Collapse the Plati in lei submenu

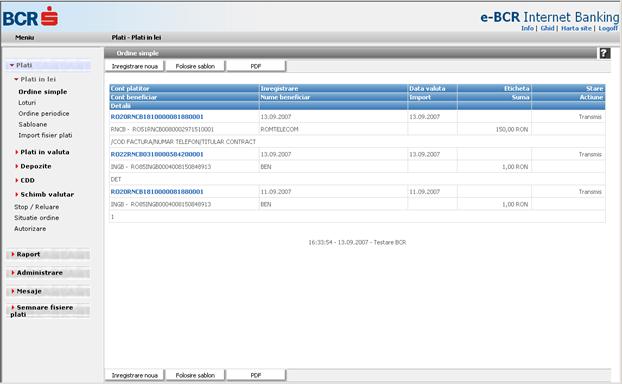coord(35,79)
